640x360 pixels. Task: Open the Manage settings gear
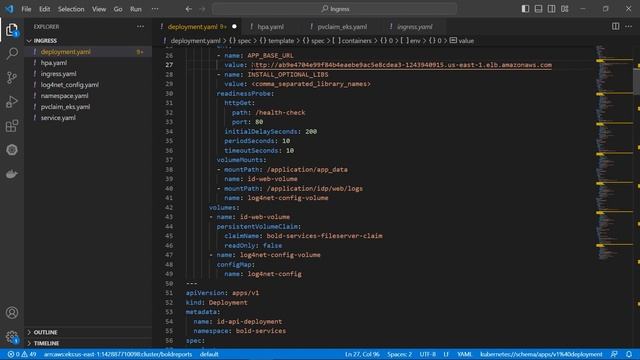[12, 337]
